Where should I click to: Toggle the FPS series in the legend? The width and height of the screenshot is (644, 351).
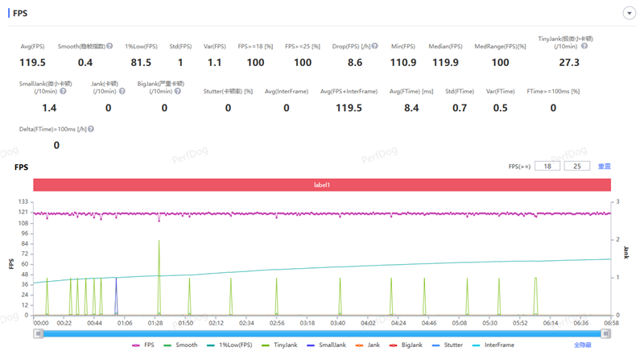(x=144, y=345)
